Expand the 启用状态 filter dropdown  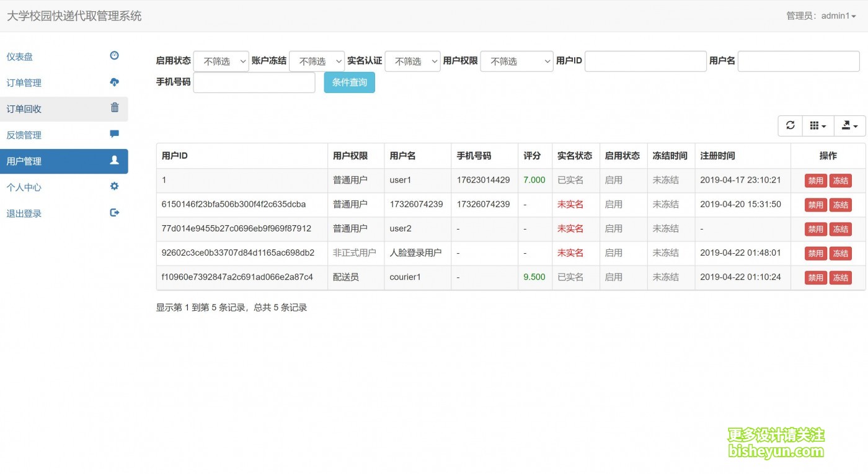tap(221, 61)
